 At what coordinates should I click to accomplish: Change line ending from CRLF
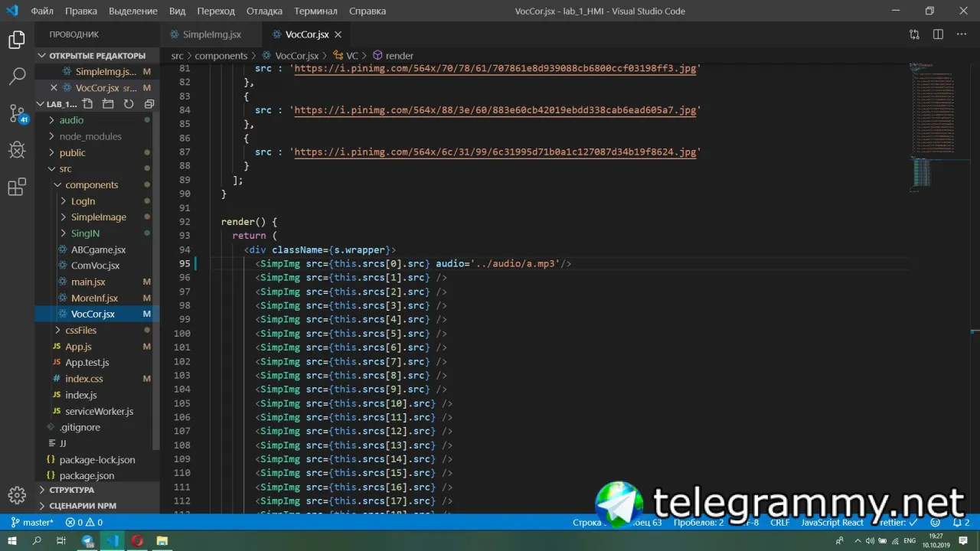click(x=779, y=523)
